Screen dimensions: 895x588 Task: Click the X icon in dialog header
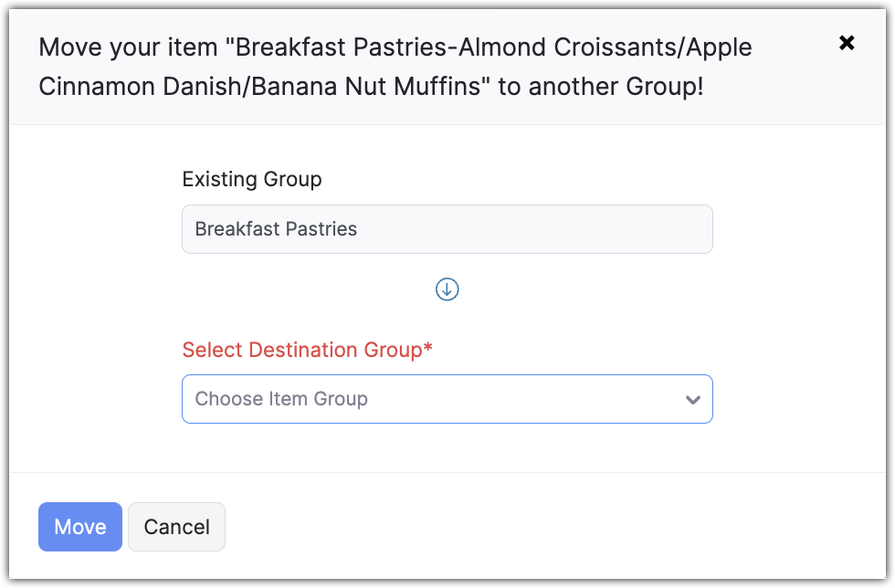pyautogui.click(x=847, y=43)
